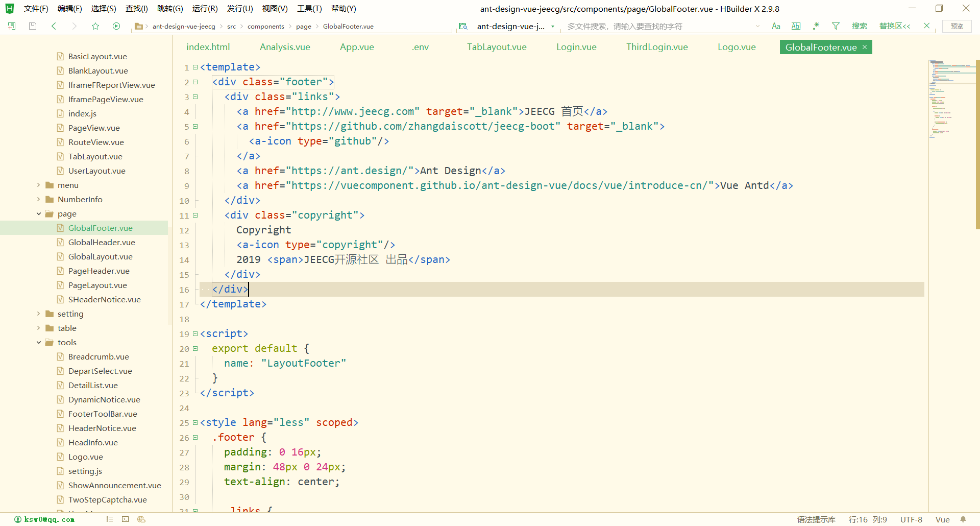Toggle whole-word match option
This screenshot has width=980, height=526.
click(796, 26)
